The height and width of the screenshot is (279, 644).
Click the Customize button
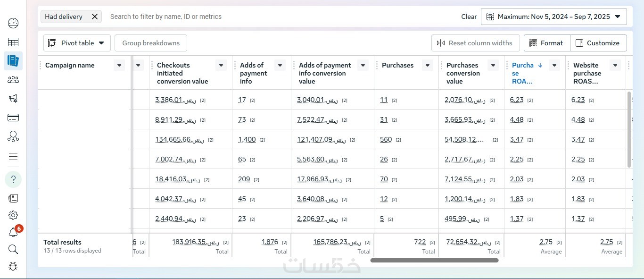click(x=598, y=43)
